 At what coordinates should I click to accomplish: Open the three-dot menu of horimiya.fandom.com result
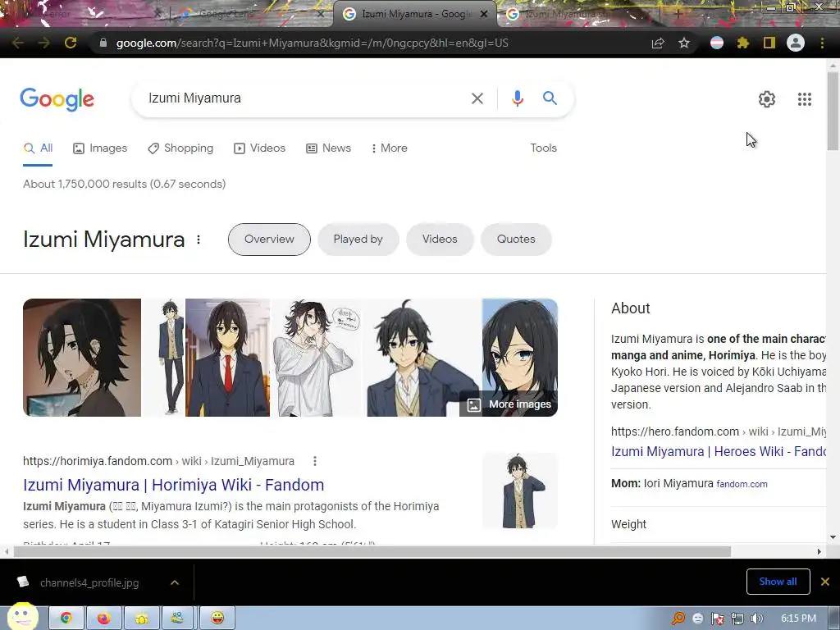click(x=315, y=461)
